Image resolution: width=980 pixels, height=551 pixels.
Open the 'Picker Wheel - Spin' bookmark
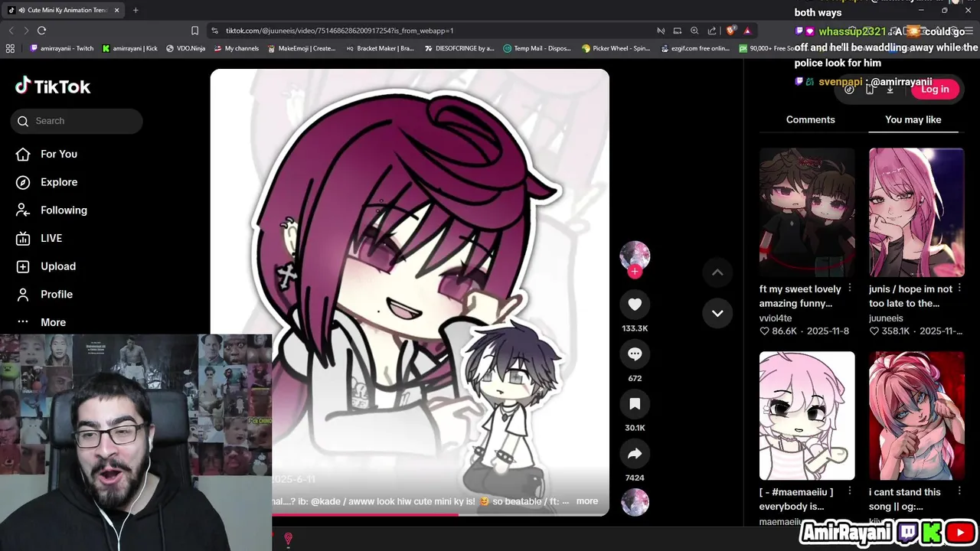tap(616, 48)
